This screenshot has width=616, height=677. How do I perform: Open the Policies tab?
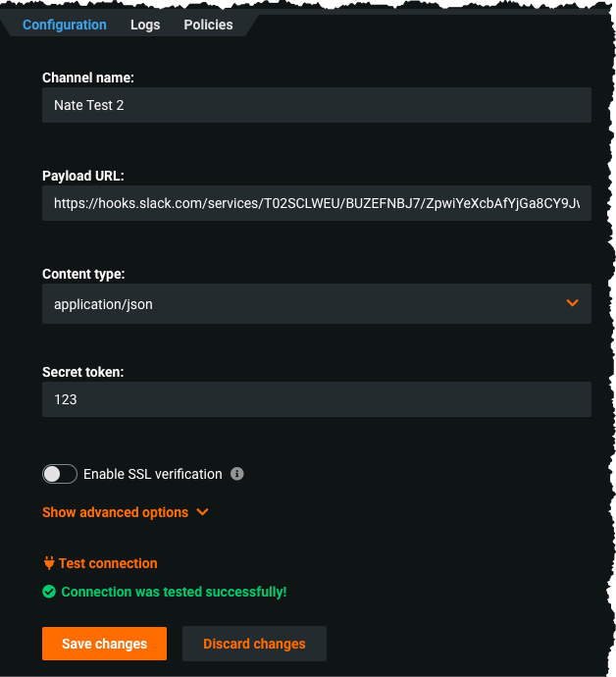pos(208,25)
